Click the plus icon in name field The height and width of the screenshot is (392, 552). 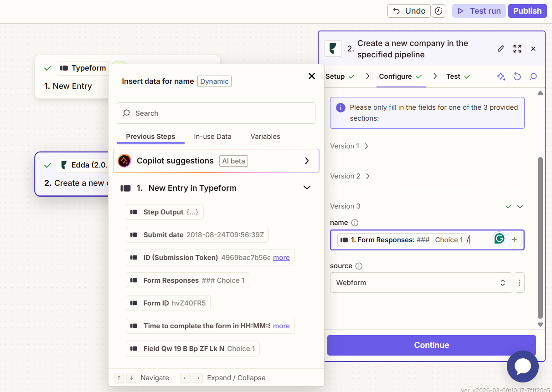coord(515,239)
